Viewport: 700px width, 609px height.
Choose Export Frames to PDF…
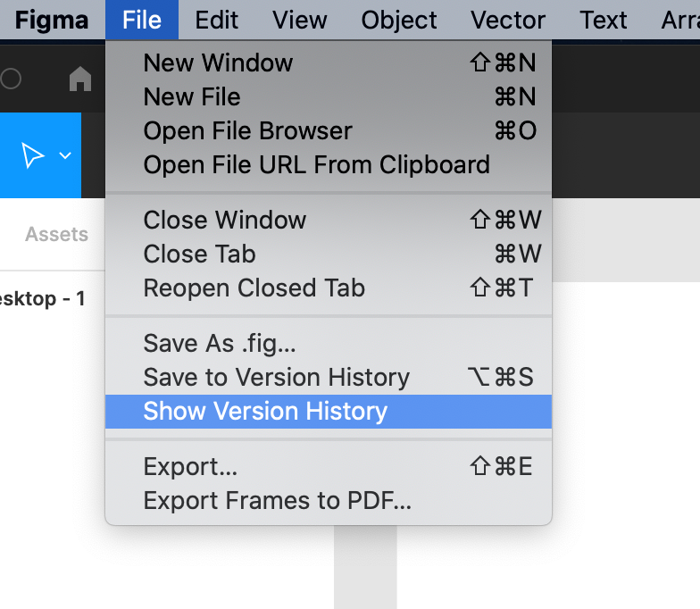coord(277,501)
